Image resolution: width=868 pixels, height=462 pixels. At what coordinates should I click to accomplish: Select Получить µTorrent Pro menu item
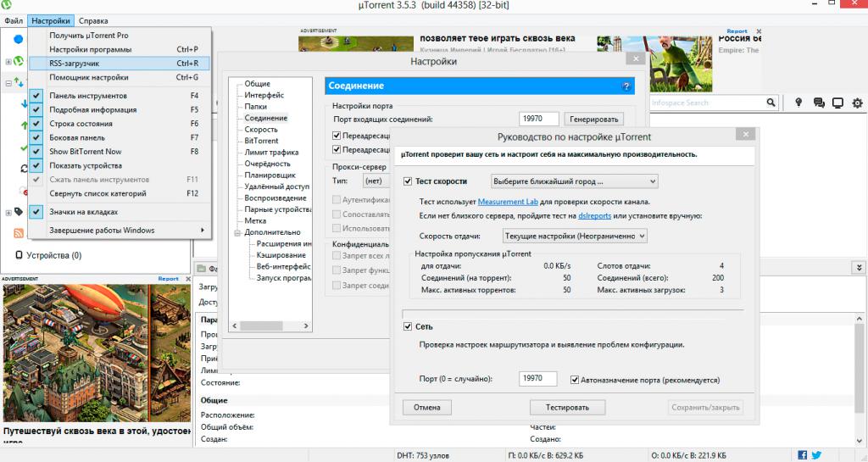(120, 35)
